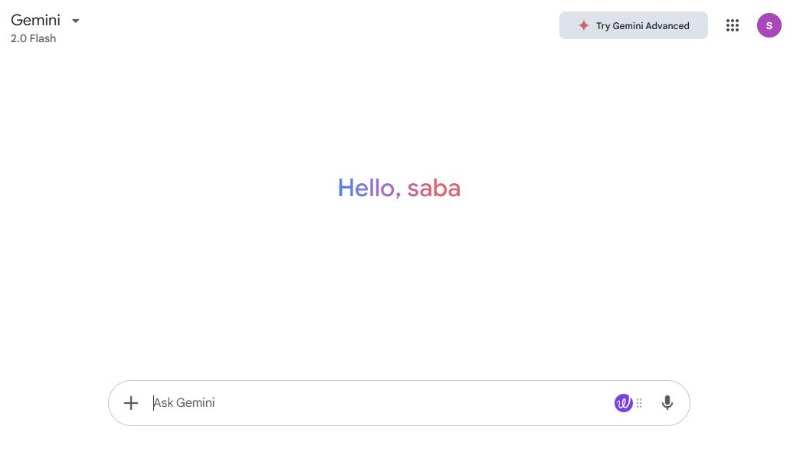The height and width of the screenshot is (449, 800).
Task: Focus the Ask Gemini input field
Action: click(x=380, y=403)
